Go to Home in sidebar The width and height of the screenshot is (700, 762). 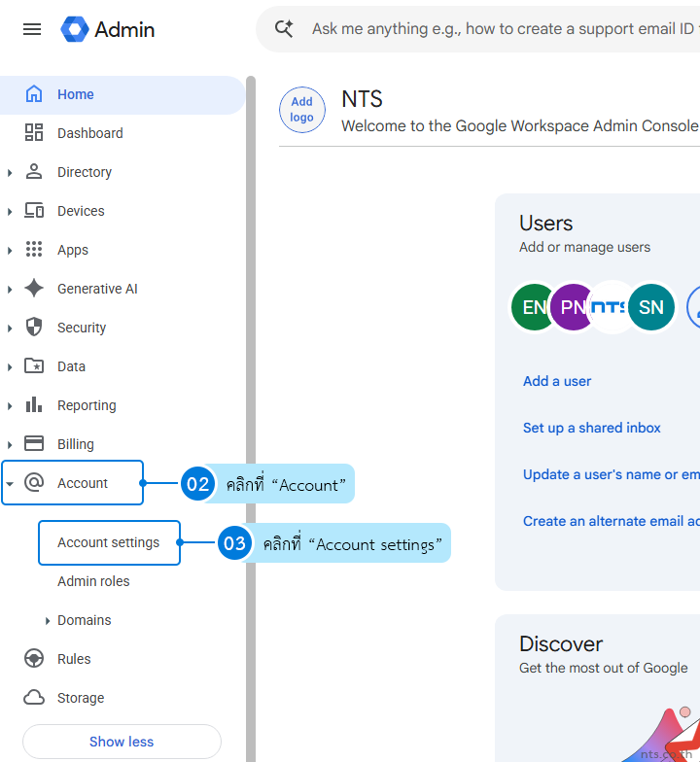tap(122, 95)
